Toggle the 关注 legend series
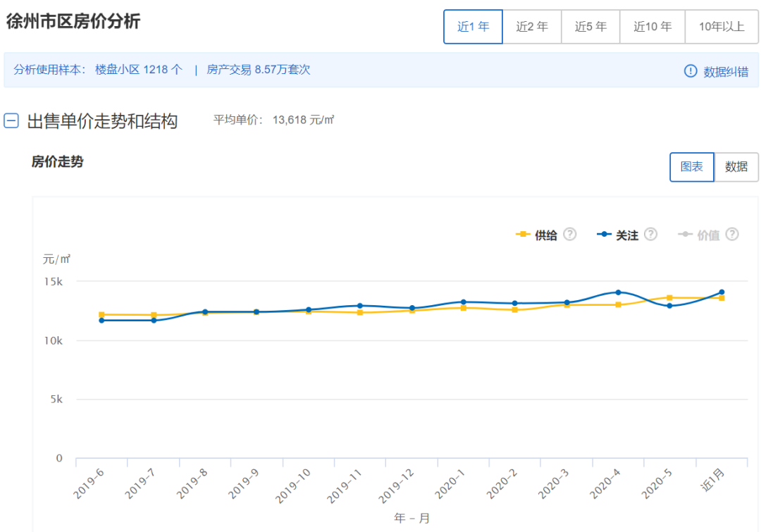The height and width of the screenshot is (532, 761). point(626,235)
